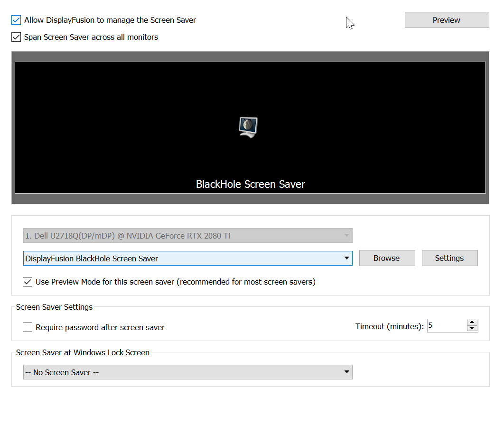The image size is (504, 434).
Task: Click the 'BlackHole Screen Saver' caption text
Action: pos(251,184)
